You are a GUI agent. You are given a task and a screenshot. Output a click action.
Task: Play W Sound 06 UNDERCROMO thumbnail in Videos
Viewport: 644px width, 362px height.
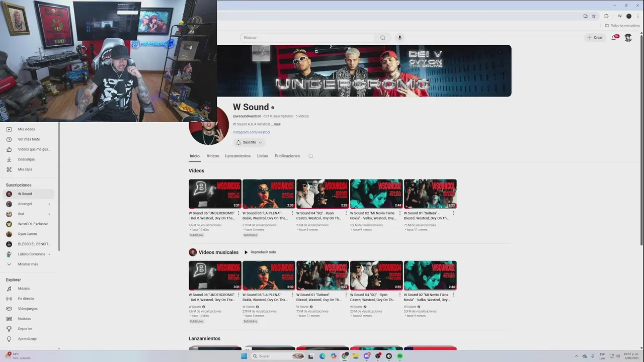215,194
